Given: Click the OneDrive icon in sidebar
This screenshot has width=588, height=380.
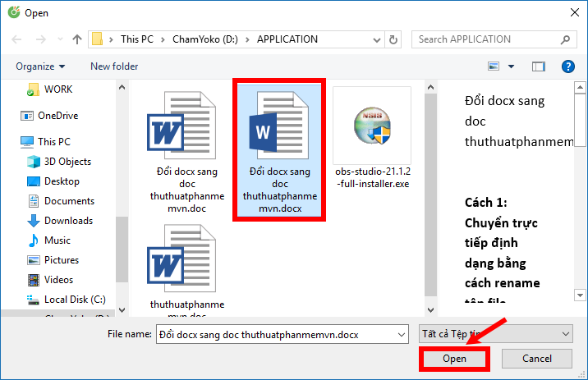Looking at the screenshot, I should point(26,116).
